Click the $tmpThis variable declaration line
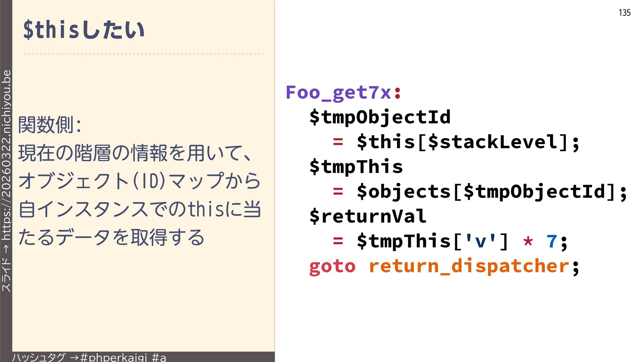The image size is (644, 362). pos(356,167)
